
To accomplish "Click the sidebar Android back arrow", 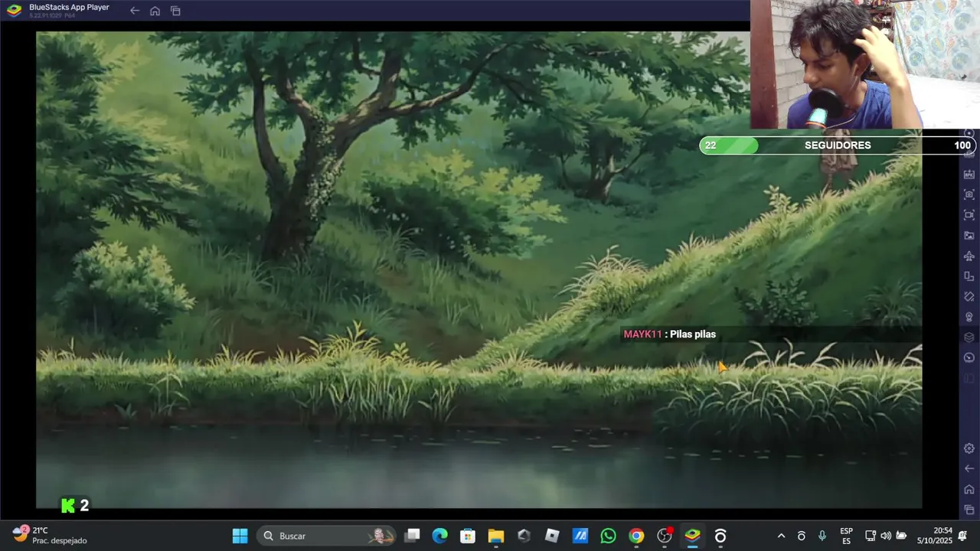I will click(969, 468).
